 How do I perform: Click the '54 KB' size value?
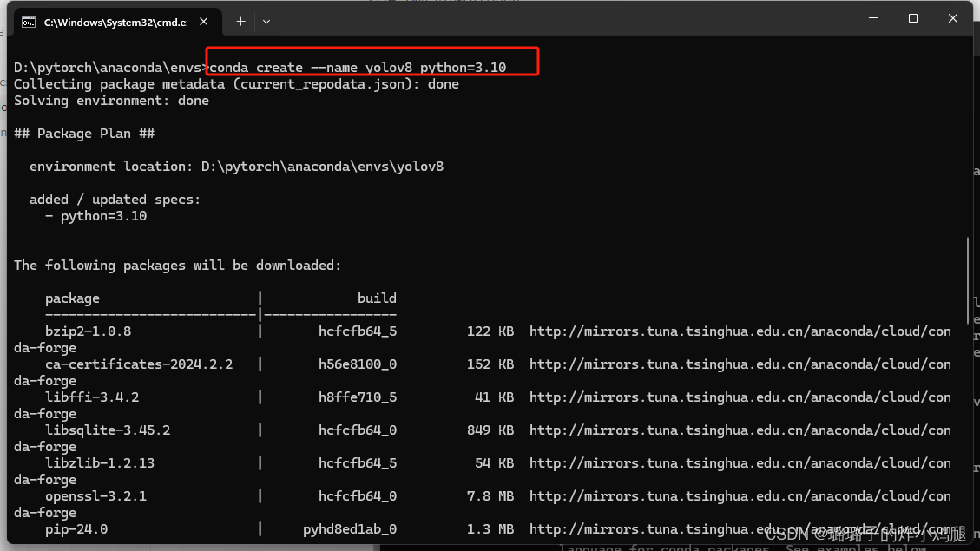494,462
